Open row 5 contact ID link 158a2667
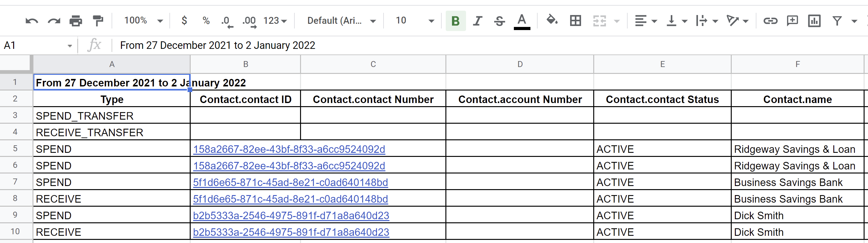 [x=289, y=149]
